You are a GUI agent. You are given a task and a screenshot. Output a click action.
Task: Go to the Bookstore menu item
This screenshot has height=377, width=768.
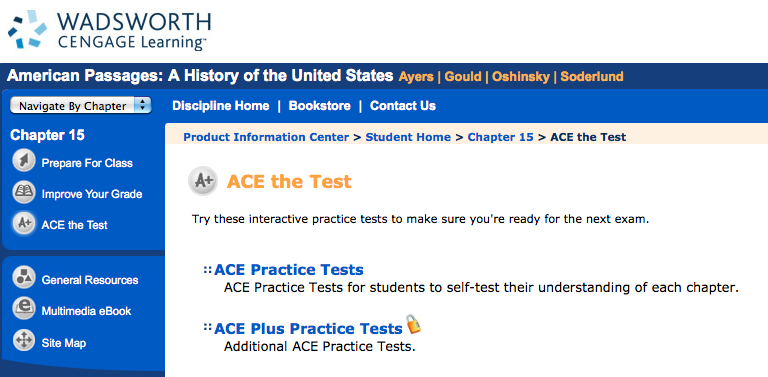point(319,106)
